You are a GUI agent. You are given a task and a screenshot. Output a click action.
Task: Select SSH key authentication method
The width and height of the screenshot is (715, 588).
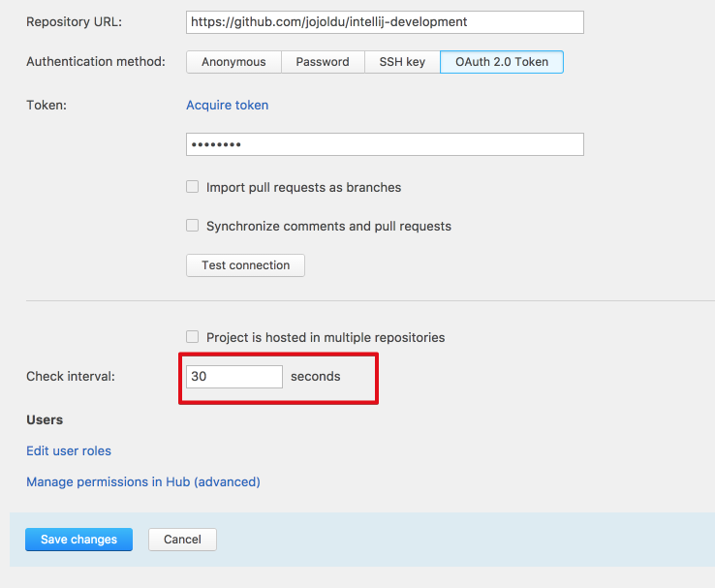coord(402,62)
